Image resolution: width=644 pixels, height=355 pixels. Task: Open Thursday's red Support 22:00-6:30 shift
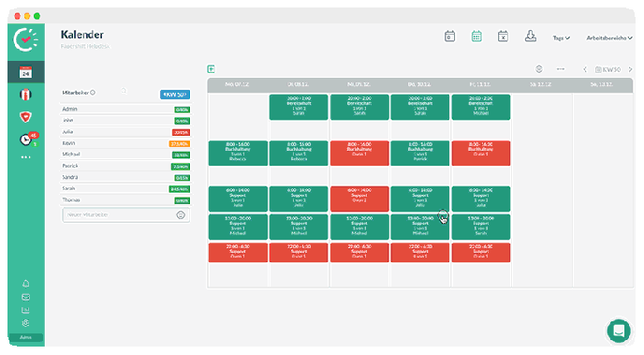tap(419, 252)
